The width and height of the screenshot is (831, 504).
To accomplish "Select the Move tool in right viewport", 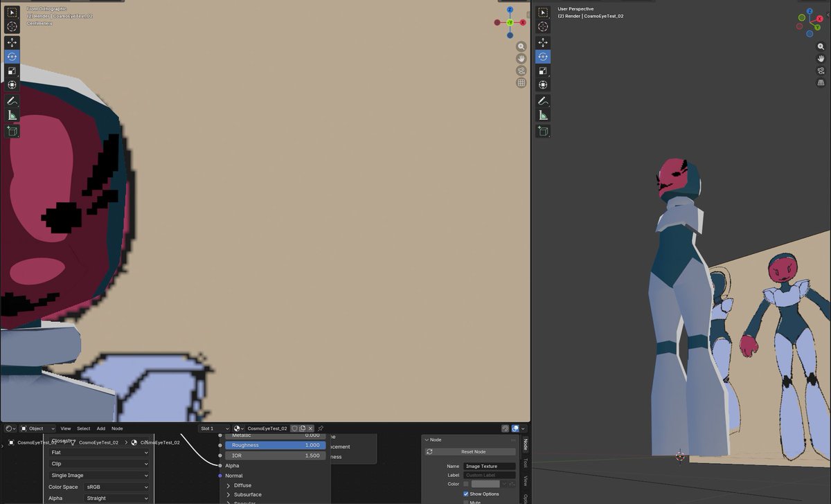I will pos(543,43).
